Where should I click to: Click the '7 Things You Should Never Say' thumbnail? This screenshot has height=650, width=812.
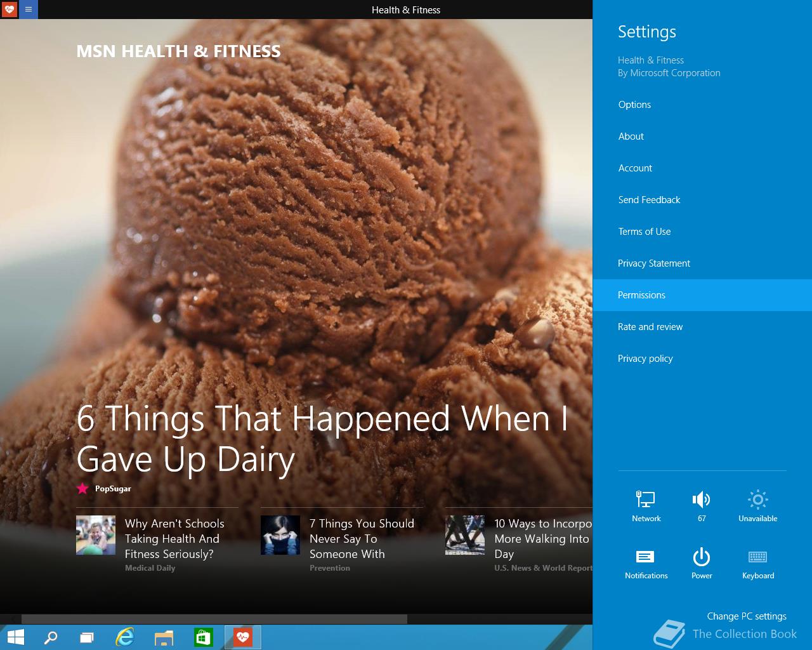pyautogui.click(x=280, y=535)
